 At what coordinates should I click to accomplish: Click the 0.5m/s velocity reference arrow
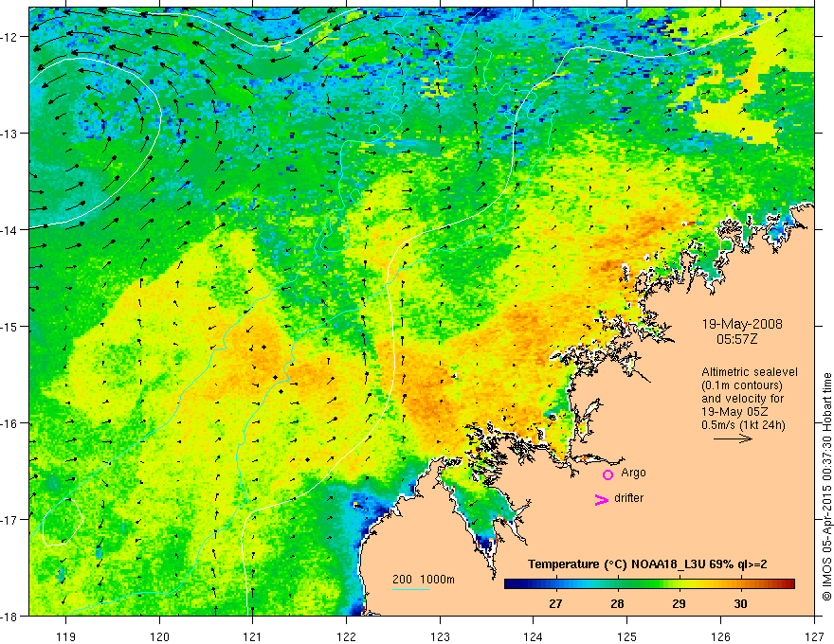(733, 438)
